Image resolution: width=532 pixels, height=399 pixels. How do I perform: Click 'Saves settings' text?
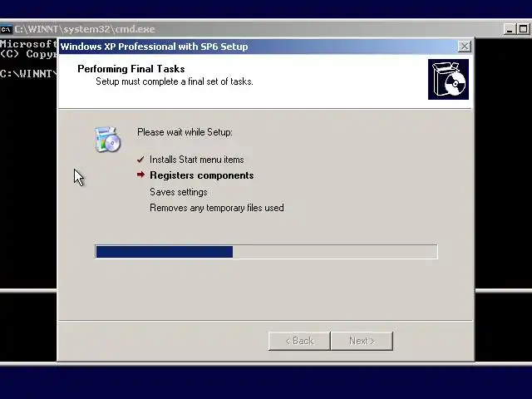(x=179, y=192)
